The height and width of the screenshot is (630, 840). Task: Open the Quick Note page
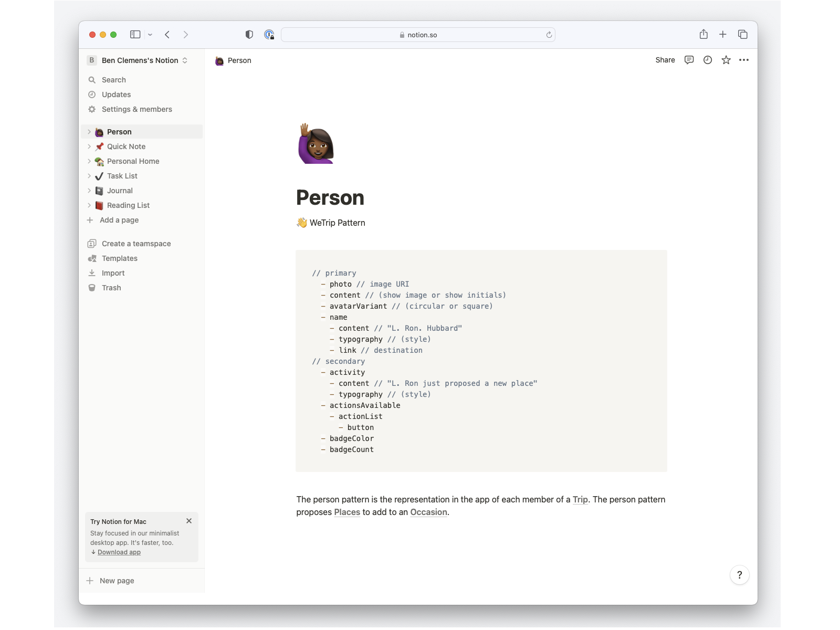pyautogui.click(x=126, y=146)
